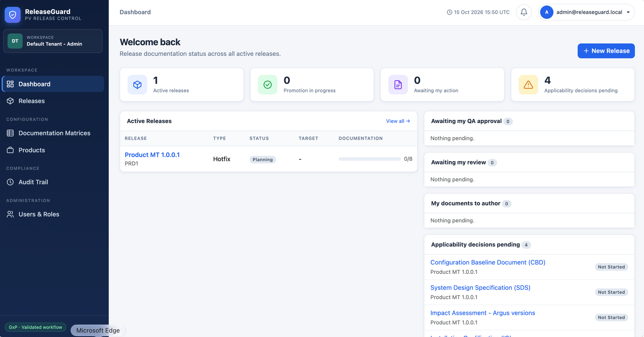Click the PRD1 product code
The width and height of the screenshot is (644, 337).
coord(131,164)
